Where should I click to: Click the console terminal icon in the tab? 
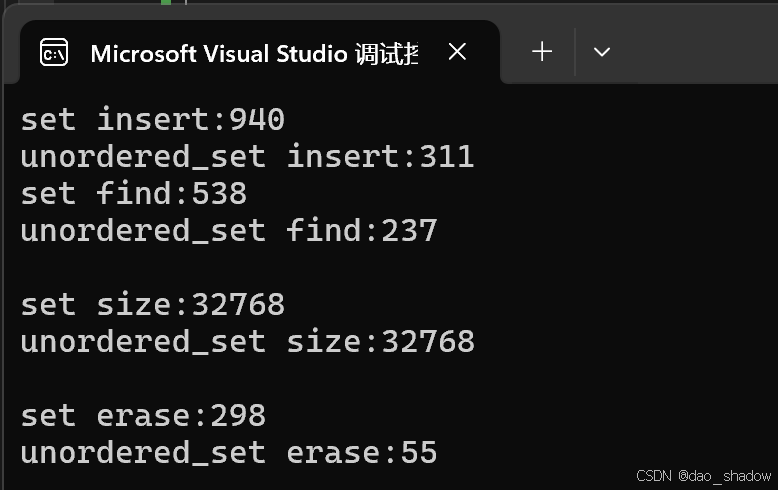(54, 52)
